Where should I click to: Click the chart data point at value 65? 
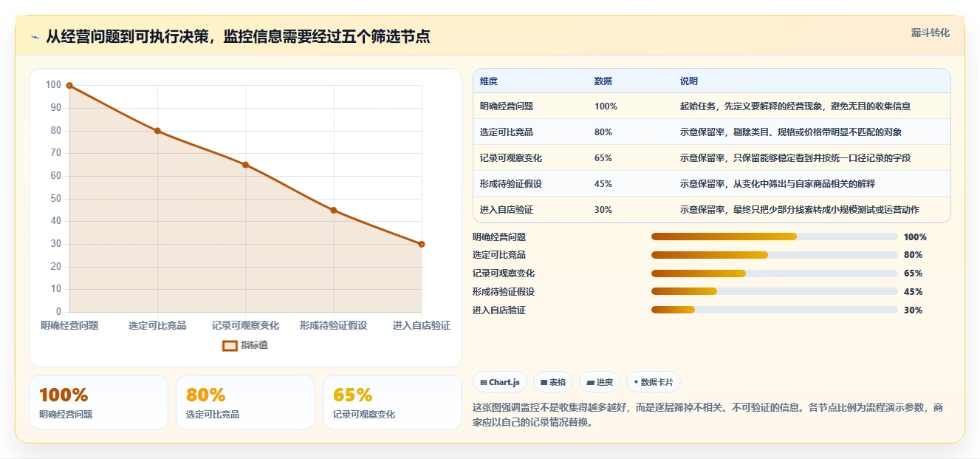coord(245,165)
